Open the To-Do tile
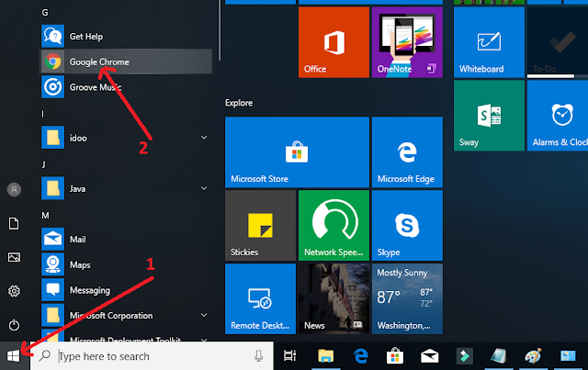The height and width of the screenshot is (370, 588). (x=558, y=42)
